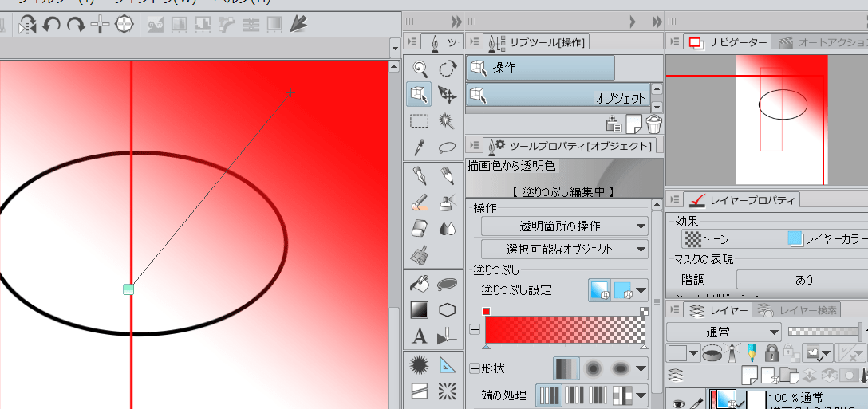Switch to オートアクション tab

pyautogui.click(x=822, y=42)
